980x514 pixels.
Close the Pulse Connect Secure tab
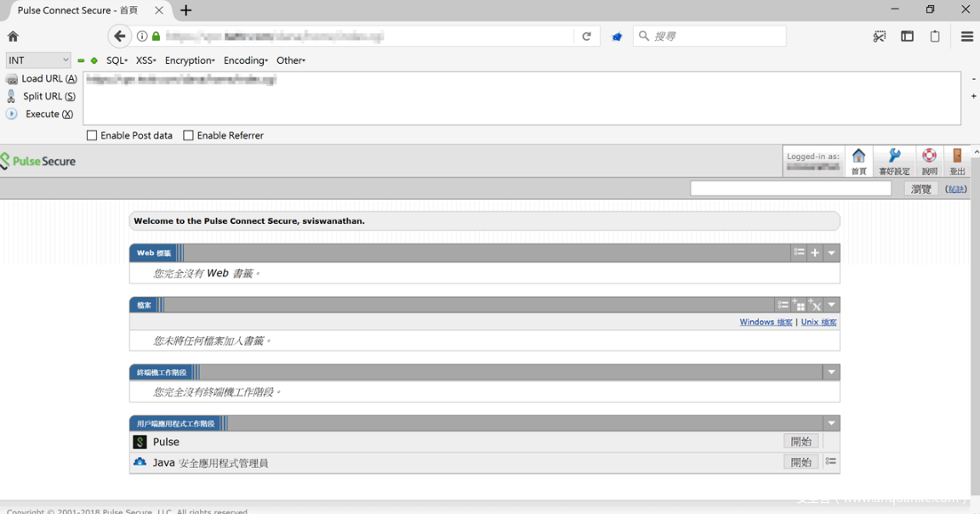[x=159, y=10]
